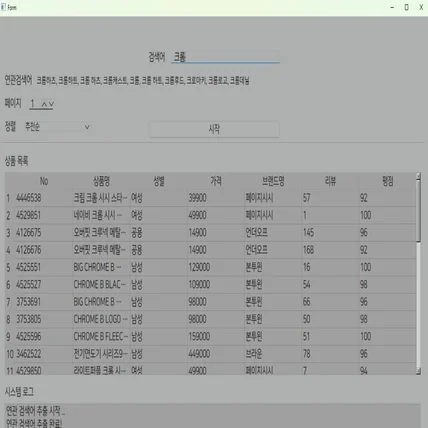Image resolution: width=428 pixels, height=428 pixels.
Task: Click row header number 10
Action: click(10, 354)
